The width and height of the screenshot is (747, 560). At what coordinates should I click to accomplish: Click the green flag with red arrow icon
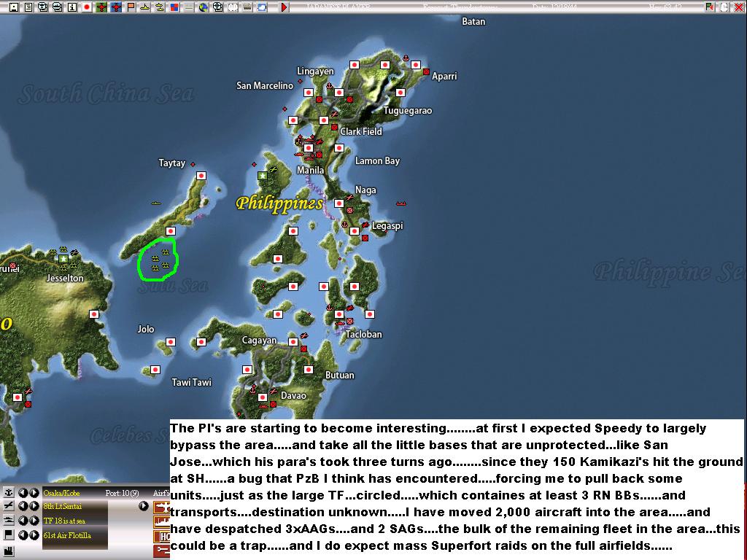point(709,7)
